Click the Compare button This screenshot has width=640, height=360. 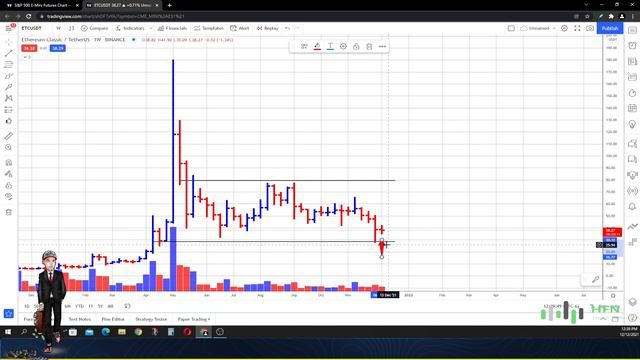point(95,28)
